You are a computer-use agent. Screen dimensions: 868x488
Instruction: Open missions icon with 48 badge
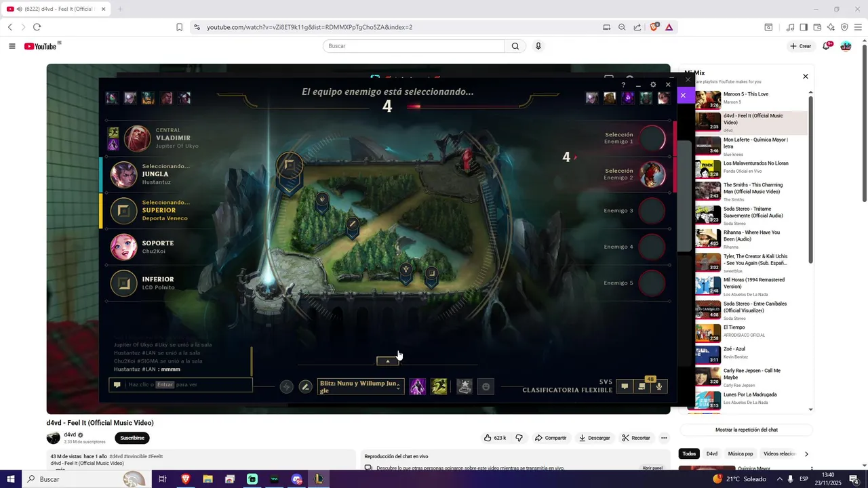tap(642, 386)
